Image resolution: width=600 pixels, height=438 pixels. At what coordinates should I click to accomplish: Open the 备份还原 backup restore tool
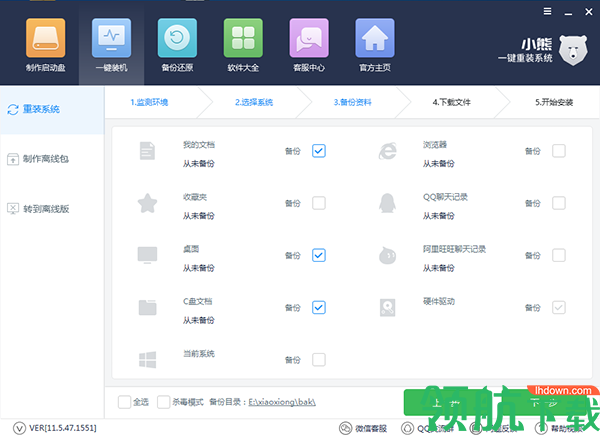pyautogui.click(x=177, y=45)
